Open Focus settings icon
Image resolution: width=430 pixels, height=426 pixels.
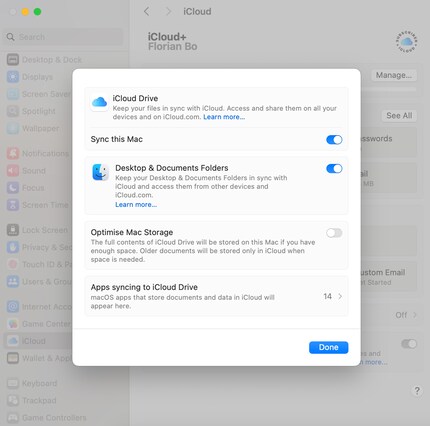(13, 188)
